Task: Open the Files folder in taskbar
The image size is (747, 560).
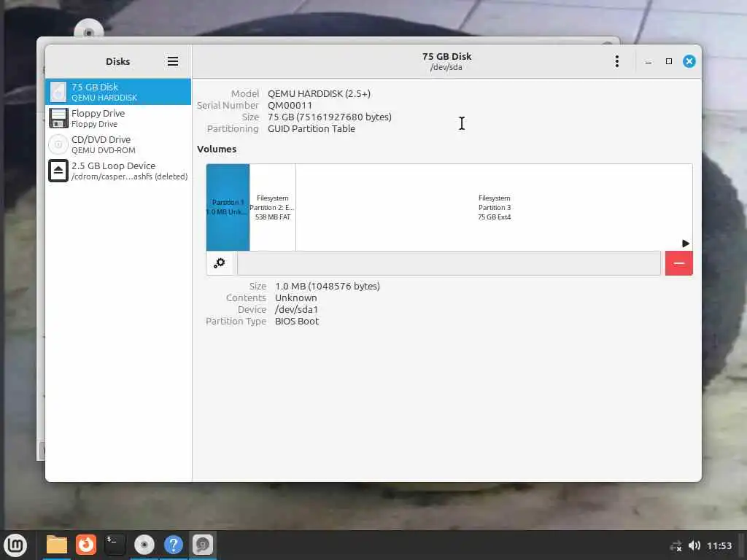Action: click(x=57, y=545)
